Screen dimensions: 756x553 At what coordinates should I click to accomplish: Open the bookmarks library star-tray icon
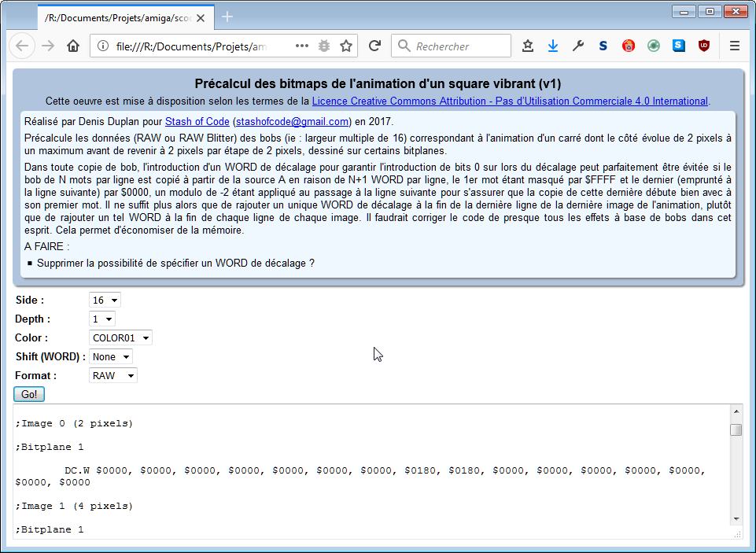[x=528, y=46]
